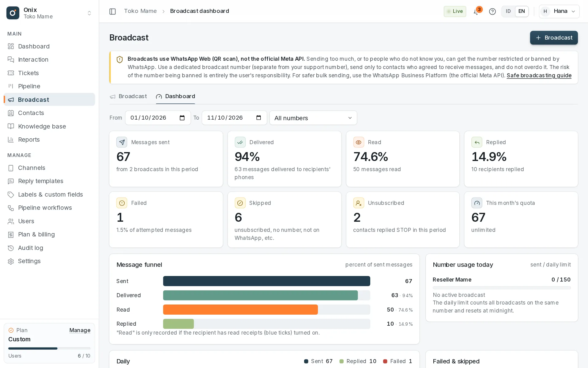
Task: Click the Settings gear icon
Action: pyautogui.click(x=11, y=261)
